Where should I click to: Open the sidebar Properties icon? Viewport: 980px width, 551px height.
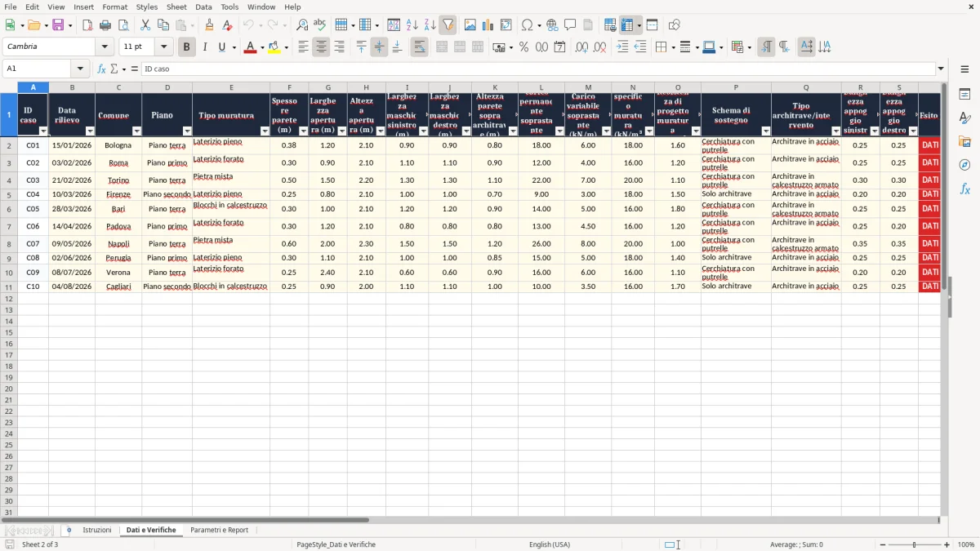point(964,95)
